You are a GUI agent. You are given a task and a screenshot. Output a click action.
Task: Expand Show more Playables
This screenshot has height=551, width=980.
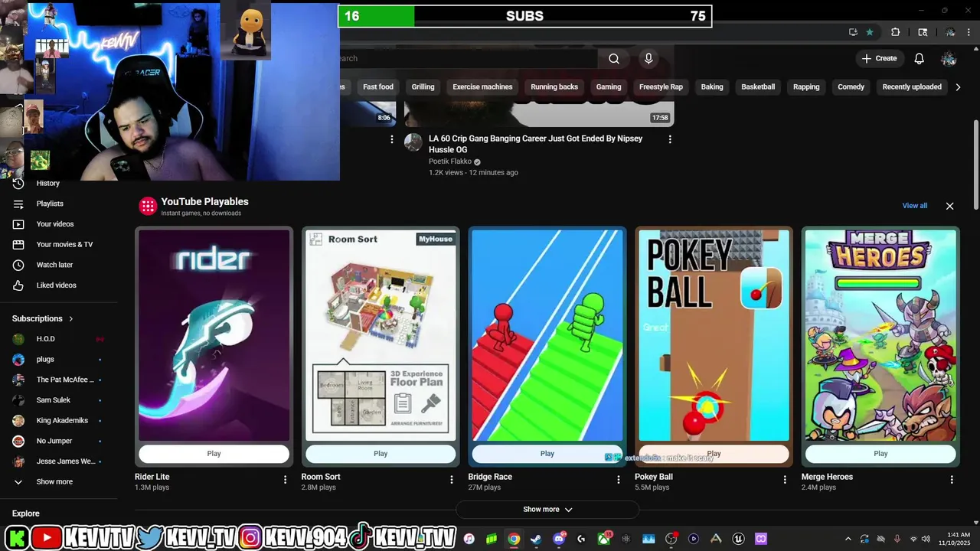(x=547, y=510)
